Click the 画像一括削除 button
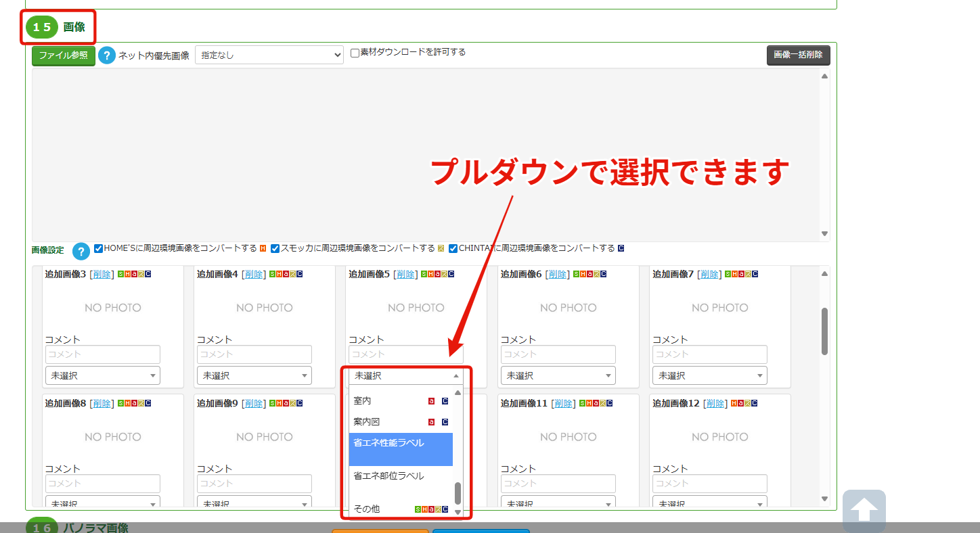The height and width of the screenshot is (533, 980). click(x=798, y=55)
